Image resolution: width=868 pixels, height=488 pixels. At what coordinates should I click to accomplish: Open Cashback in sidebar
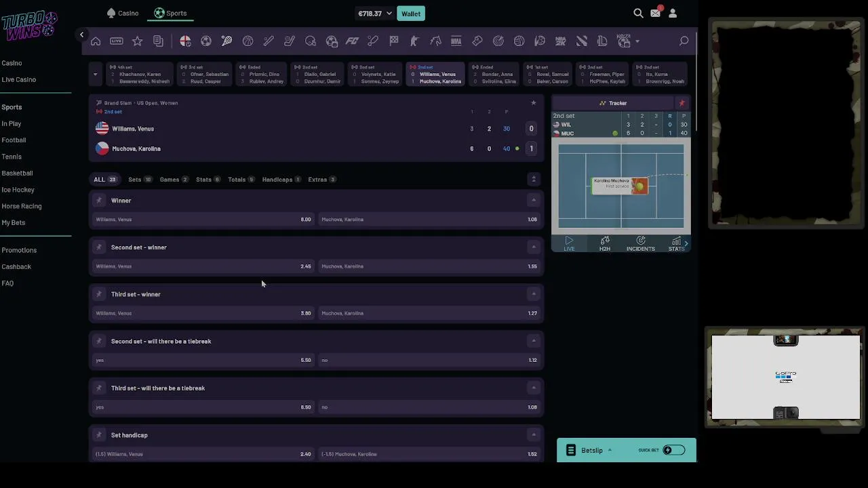16,266
